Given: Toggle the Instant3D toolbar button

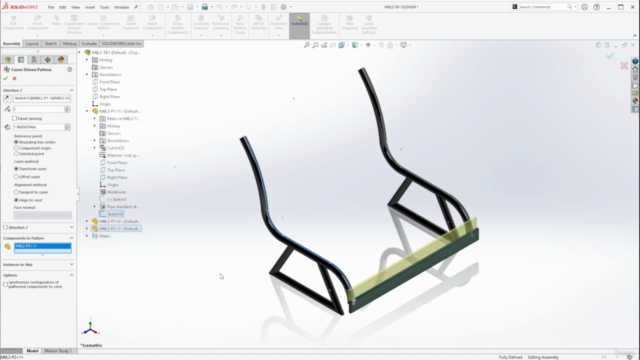Looking at the screenshot, I should point(299,26).
